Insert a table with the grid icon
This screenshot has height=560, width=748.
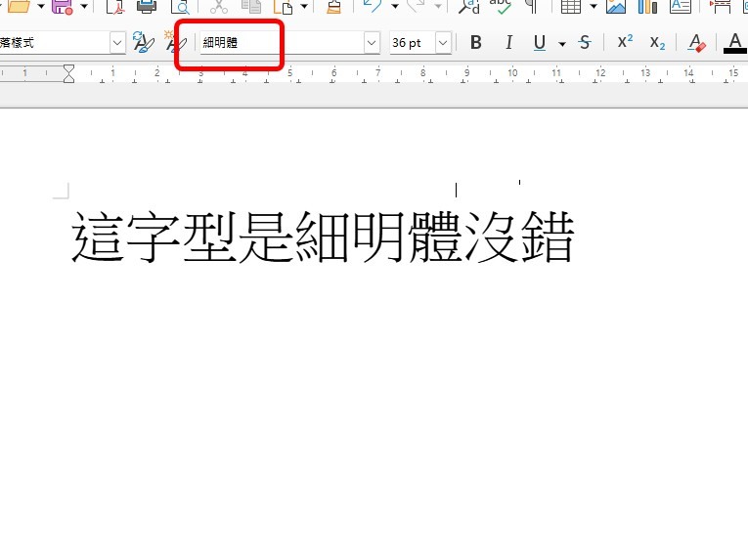pos(571,6)
